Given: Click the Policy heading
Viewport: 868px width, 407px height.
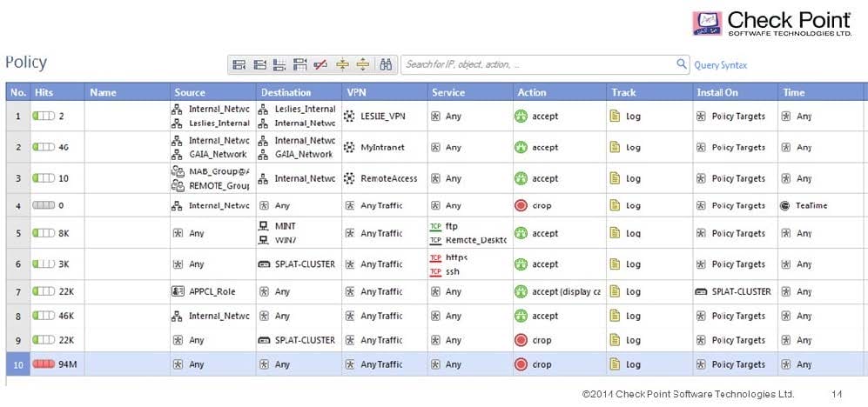Looking at the screenshot, I should coord(26,63).
